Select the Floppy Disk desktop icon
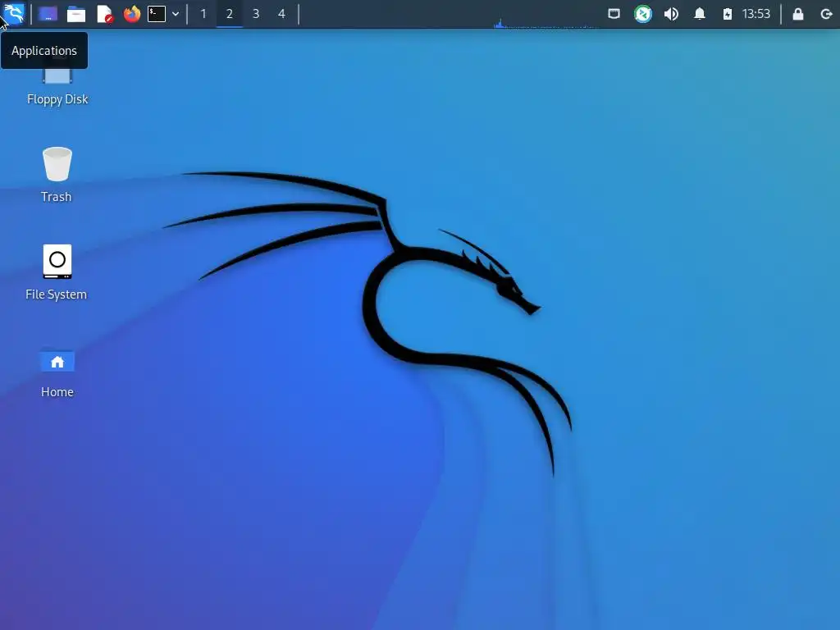Viewport: 840px width, 630px height. point(57,87)
